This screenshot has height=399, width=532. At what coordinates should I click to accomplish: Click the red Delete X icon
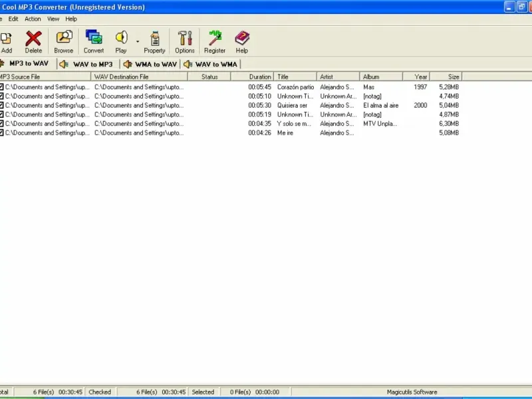tap(33, 39)
